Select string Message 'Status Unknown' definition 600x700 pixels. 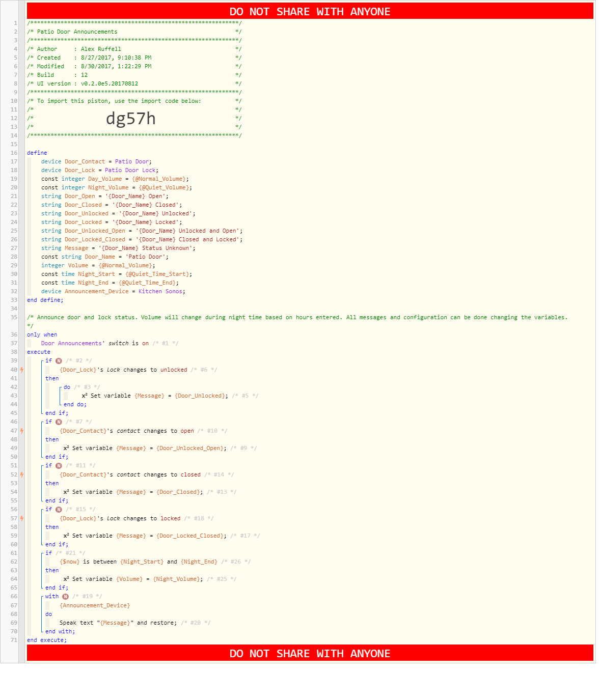(118, 248)
